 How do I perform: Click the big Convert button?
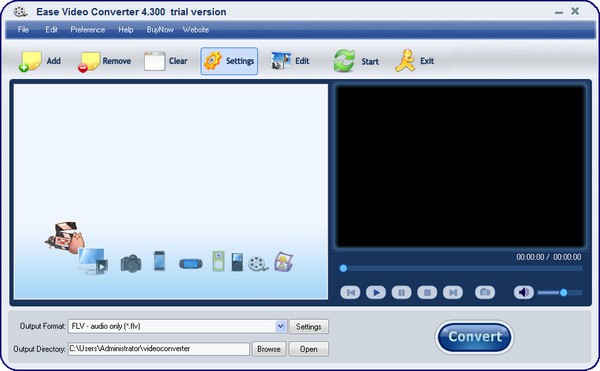click(x=474, y=337)
